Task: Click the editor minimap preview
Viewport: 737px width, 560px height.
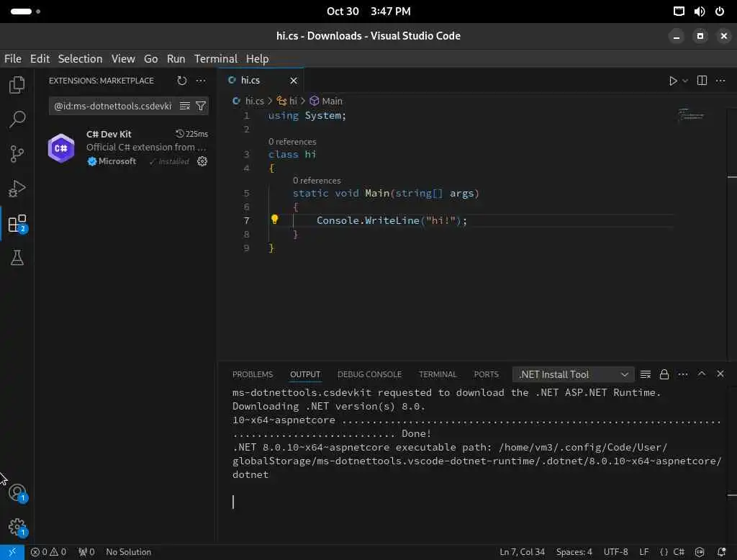Action: coord(692,114)
